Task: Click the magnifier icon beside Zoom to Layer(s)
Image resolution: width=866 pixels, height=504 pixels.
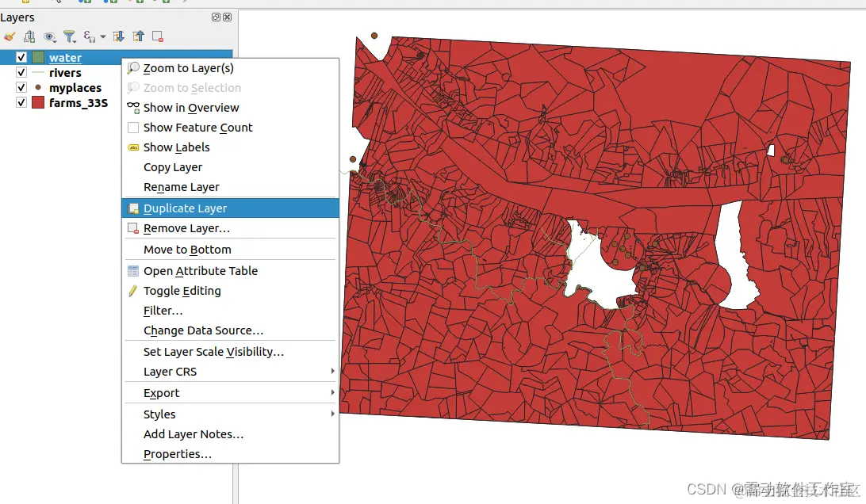Action: [x=133, y=68]
